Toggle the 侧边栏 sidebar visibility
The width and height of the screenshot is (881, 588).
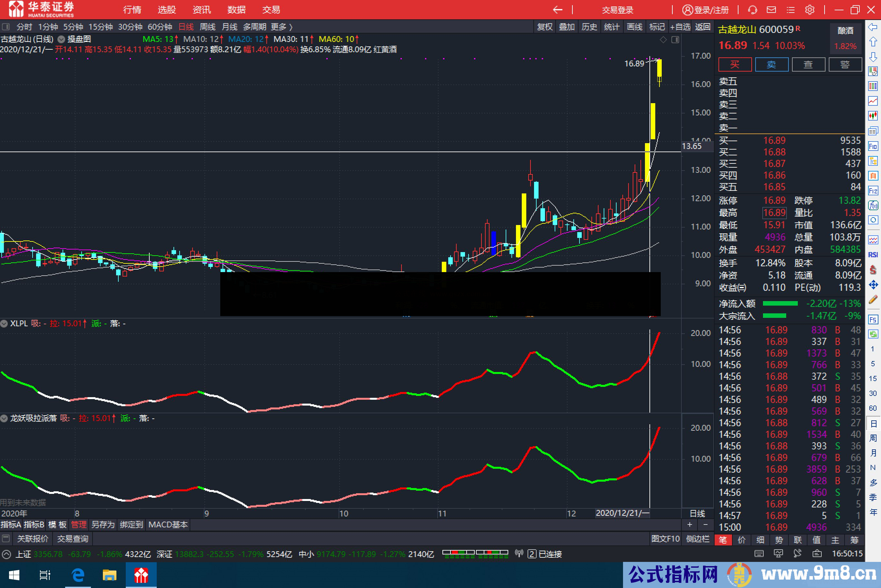698,539
